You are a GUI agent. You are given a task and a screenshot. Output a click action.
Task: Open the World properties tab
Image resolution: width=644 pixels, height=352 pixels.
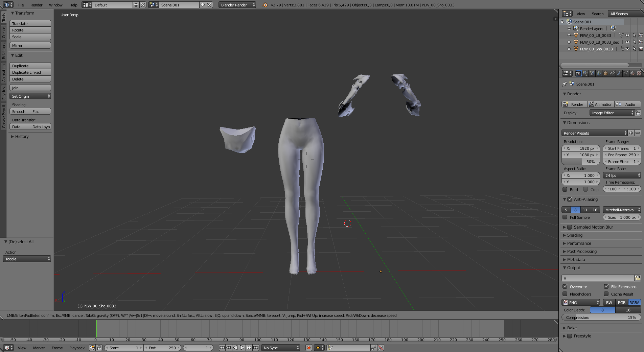[599, 73]
